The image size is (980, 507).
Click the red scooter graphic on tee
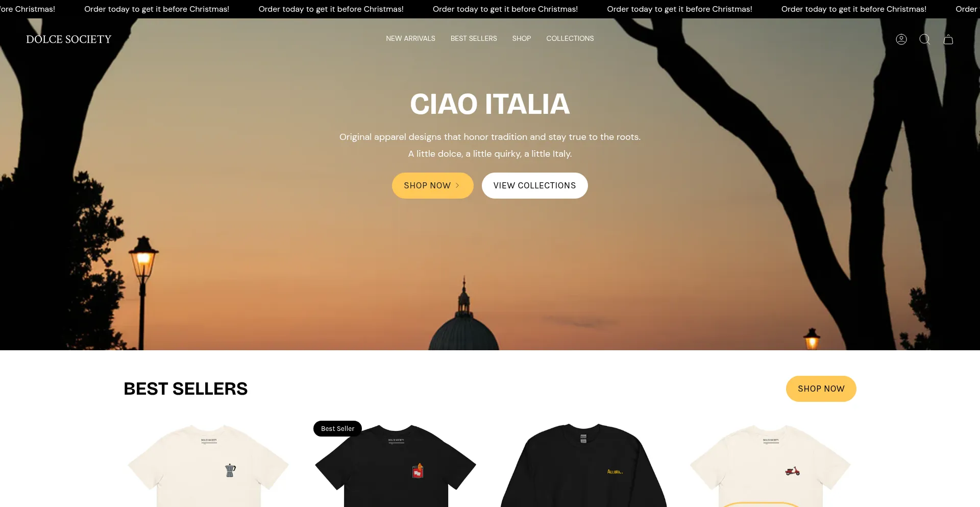coord(793,471)
